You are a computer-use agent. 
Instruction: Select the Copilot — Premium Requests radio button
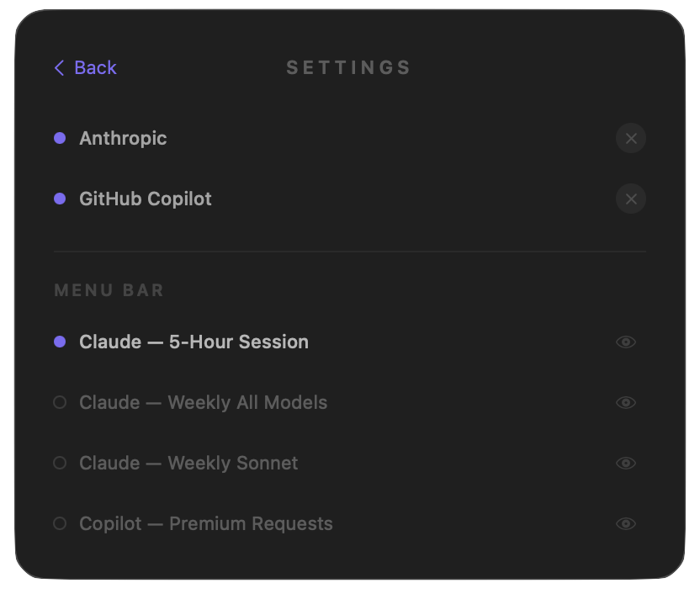tap(59, 523)
